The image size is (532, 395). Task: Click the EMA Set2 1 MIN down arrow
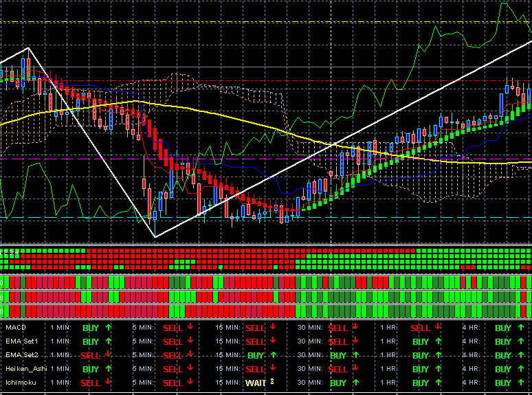click(108, 355)
